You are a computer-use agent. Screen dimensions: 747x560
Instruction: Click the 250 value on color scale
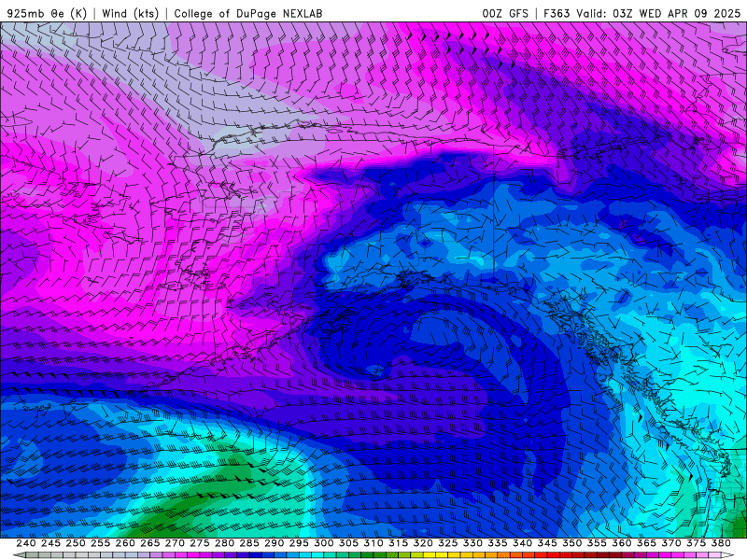click(x=76, y=543)
